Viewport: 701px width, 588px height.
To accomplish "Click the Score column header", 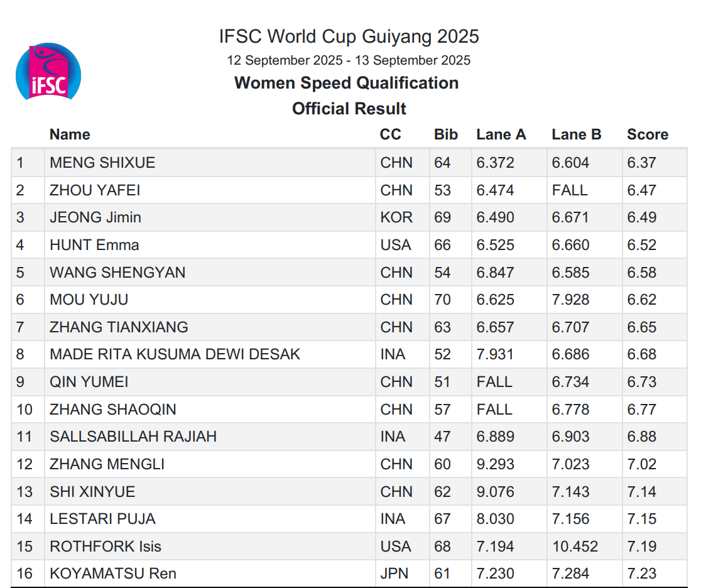I will [647, 134].
